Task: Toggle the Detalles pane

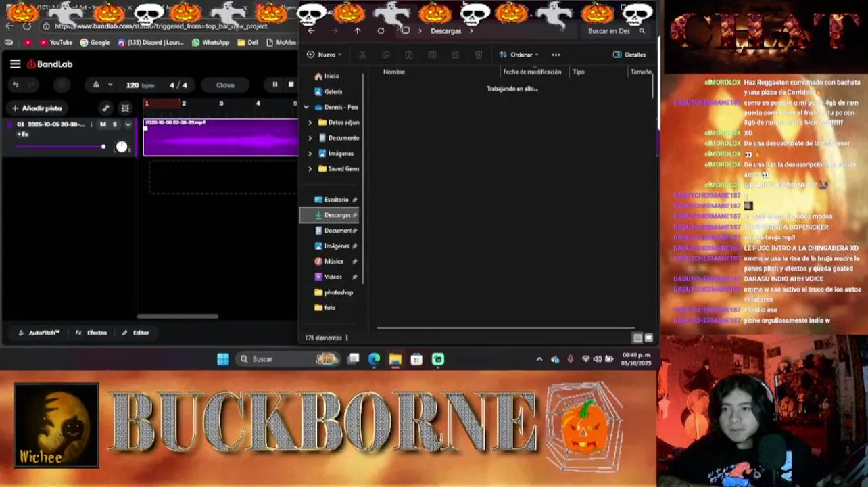Action: pyautogui.click(x=629, y=55)
